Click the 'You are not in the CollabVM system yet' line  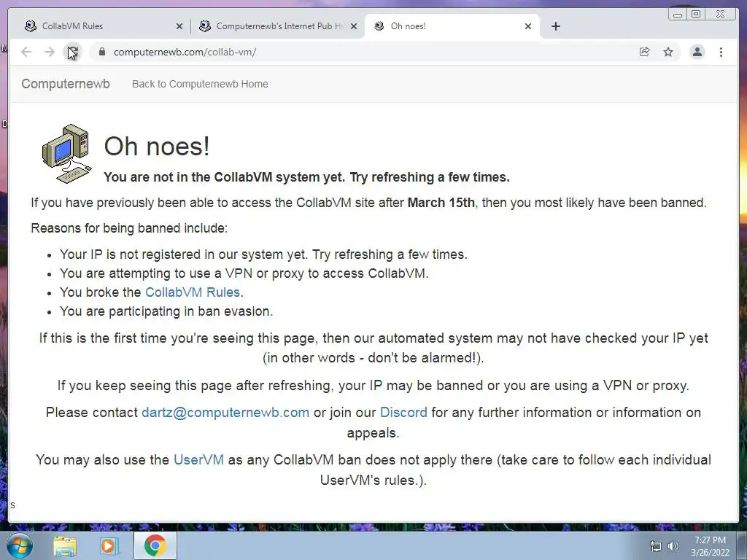(307, 177)
